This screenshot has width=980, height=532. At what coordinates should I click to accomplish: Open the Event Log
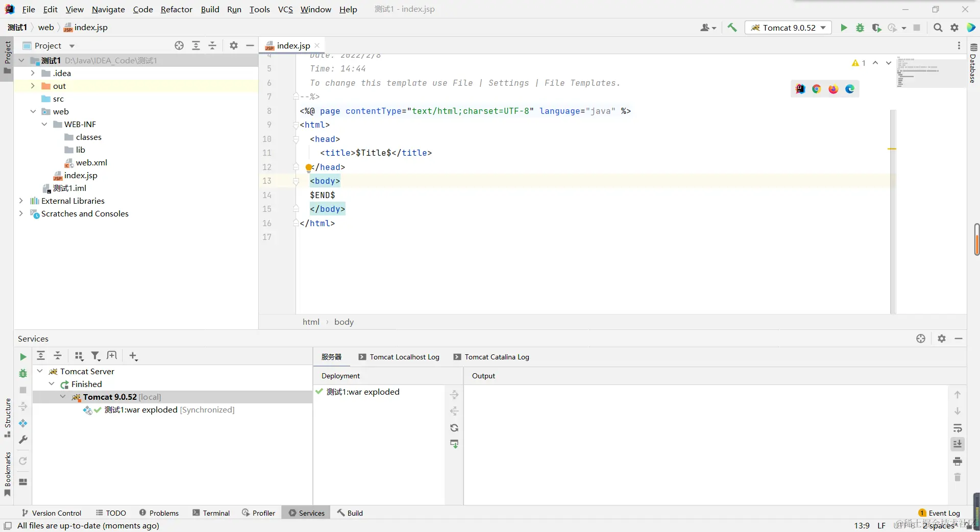[x=939, y=513]
